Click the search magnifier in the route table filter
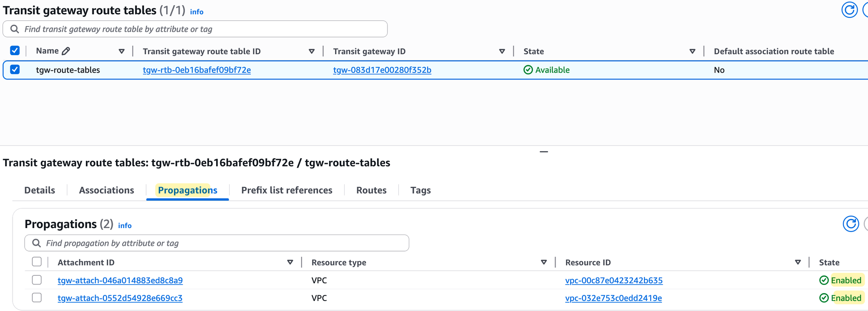The height and width of the screenshot is (311, 868). coord(15,29)
